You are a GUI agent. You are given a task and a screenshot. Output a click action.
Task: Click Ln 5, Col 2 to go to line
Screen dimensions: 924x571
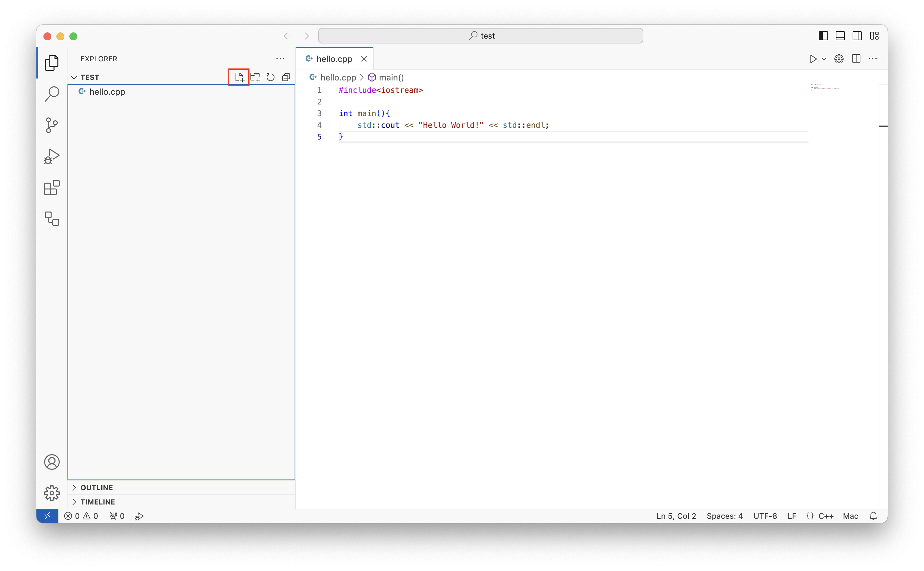click(676, 516)
